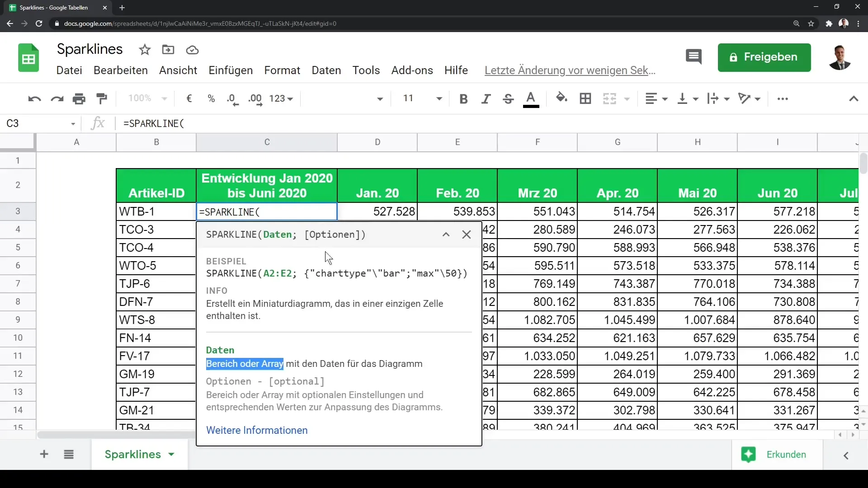Decrease decimal places
The height and width of the screenshot is (488, 868).
pos(233,99)
